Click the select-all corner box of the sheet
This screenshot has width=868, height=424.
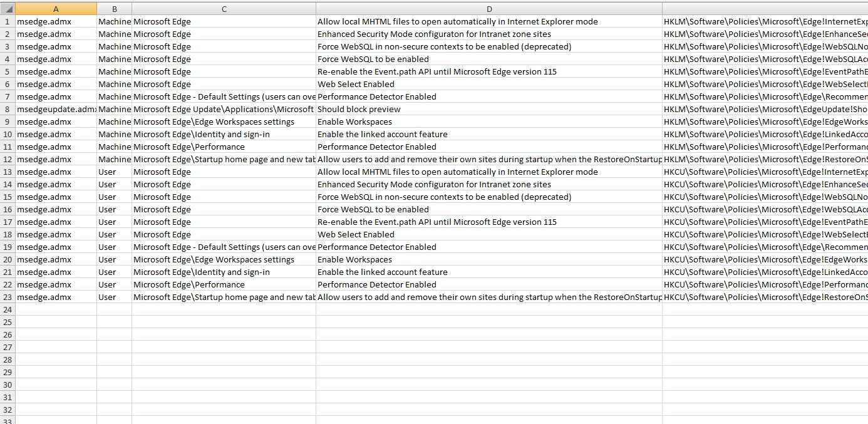[8, 9]
